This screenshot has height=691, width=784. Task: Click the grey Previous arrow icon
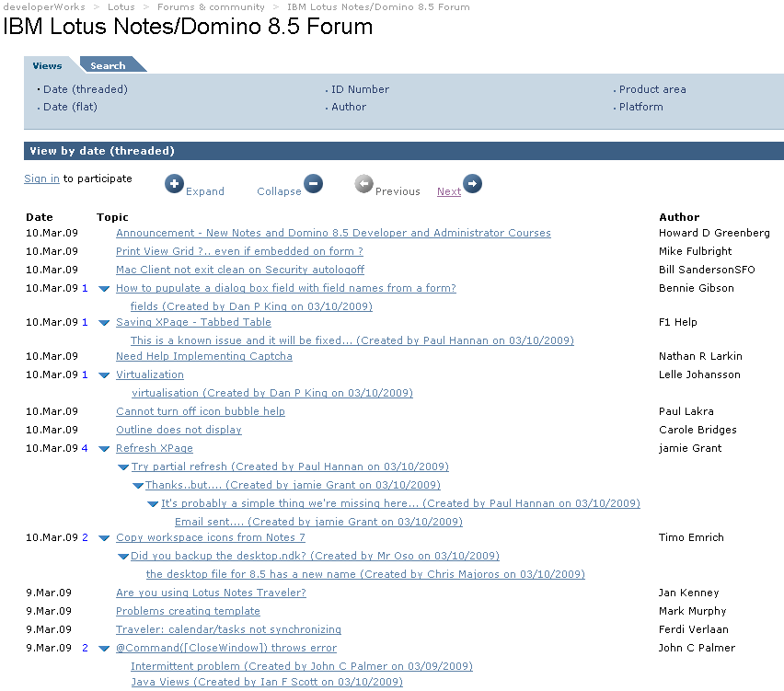click(x=364, y=184)
